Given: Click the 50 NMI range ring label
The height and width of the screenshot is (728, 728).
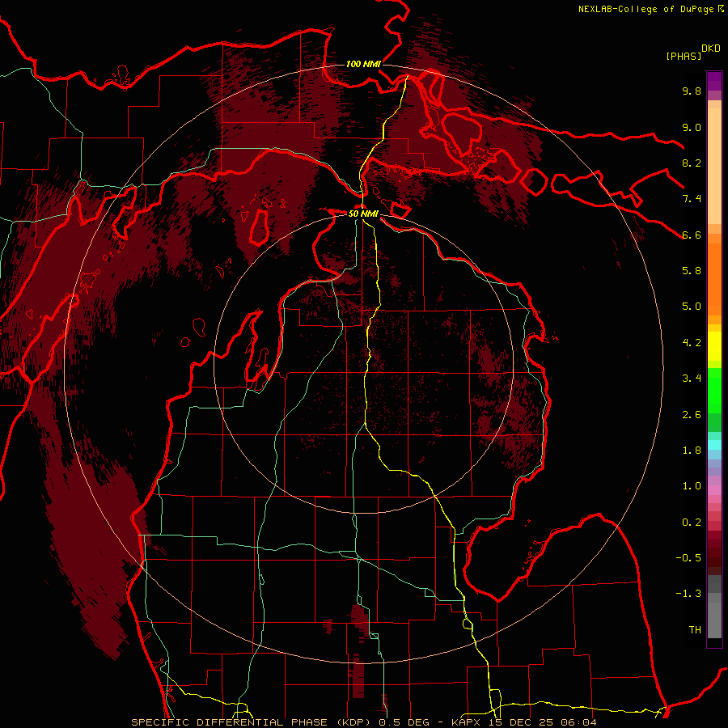Looking at the screenshot, I should tap(363, 214).
